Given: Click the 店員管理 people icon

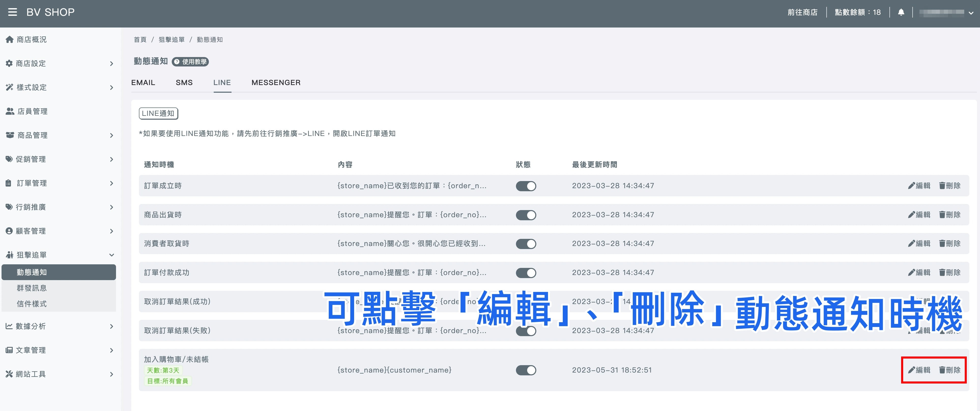Looking at the screenshot, I should pyautogui.click(x=10, y=111).
